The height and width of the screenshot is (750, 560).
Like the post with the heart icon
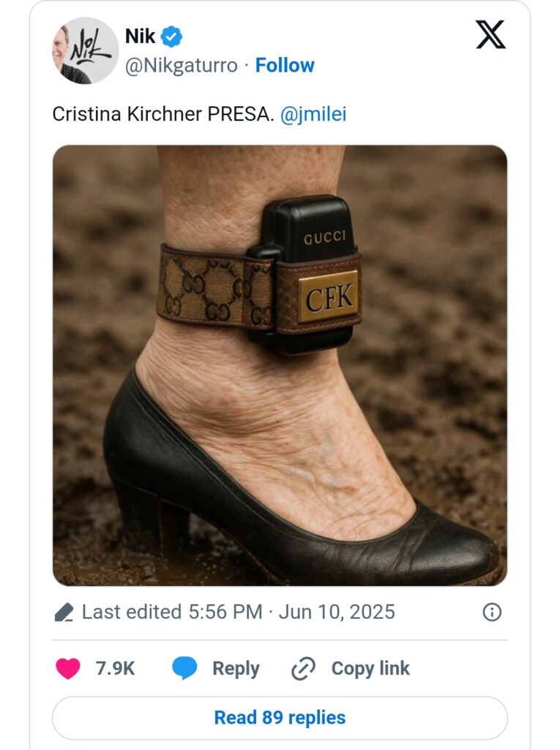[68, 668]
